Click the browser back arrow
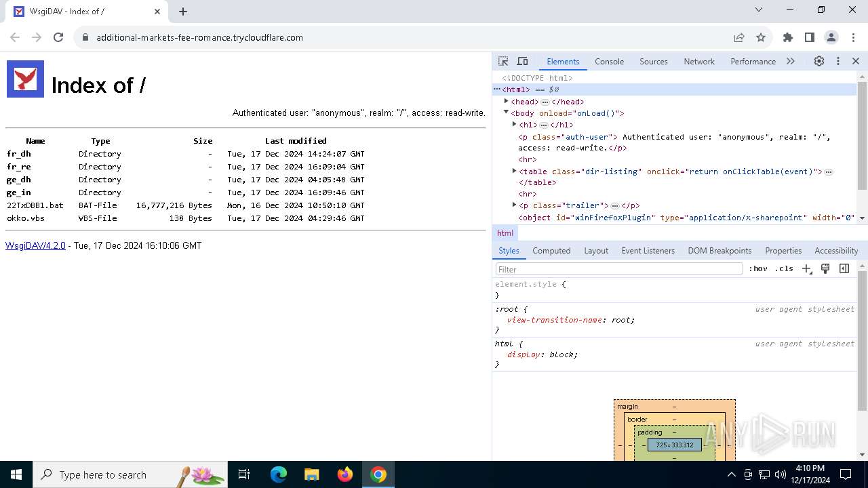Viewport: 868px width, 488px height. point(15,37)
